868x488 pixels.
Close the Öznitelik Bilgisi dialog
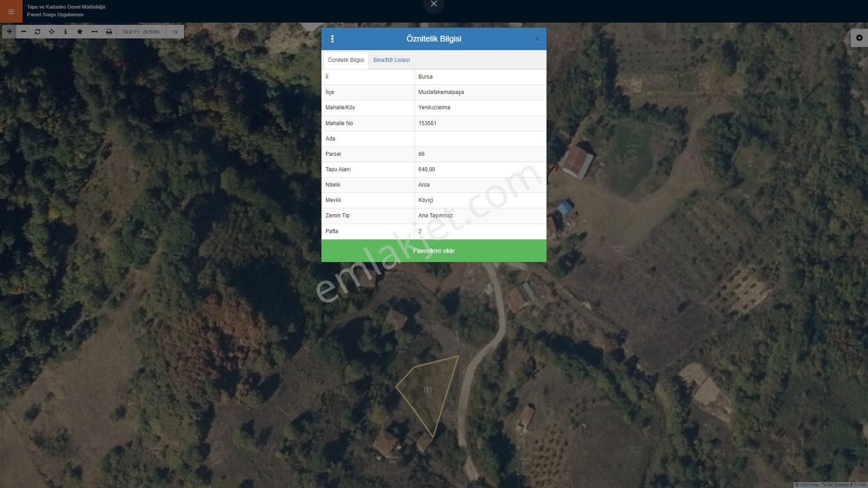pos(538,39)
